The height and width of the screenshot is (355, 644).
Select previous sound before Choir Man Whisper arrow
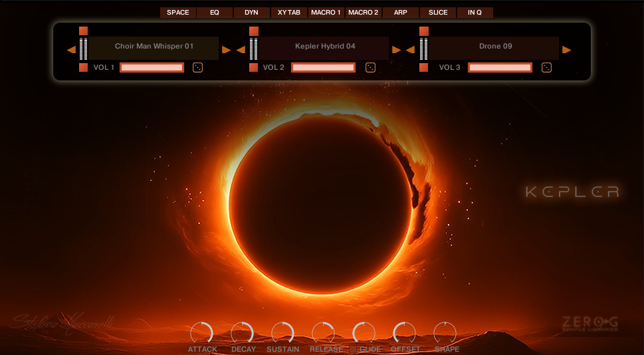(x=71, y=49)
